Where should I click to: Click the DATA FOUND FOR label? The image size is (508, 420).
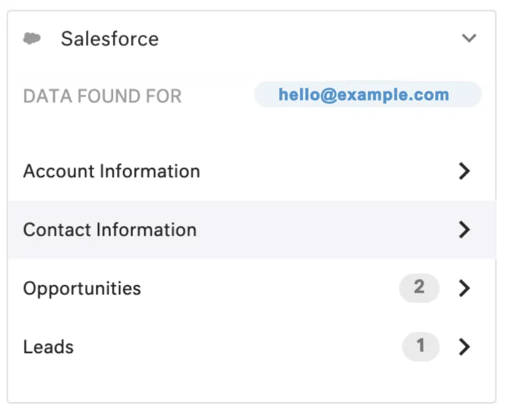103,97
